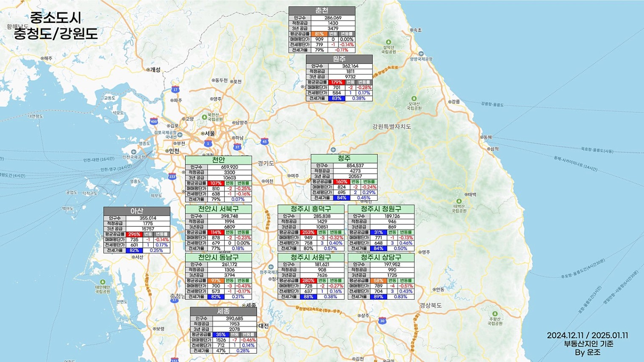Select the 청주시 청원구 table header
The width and height of the screenshot is (644, 362).
click(x=381, y=209)
